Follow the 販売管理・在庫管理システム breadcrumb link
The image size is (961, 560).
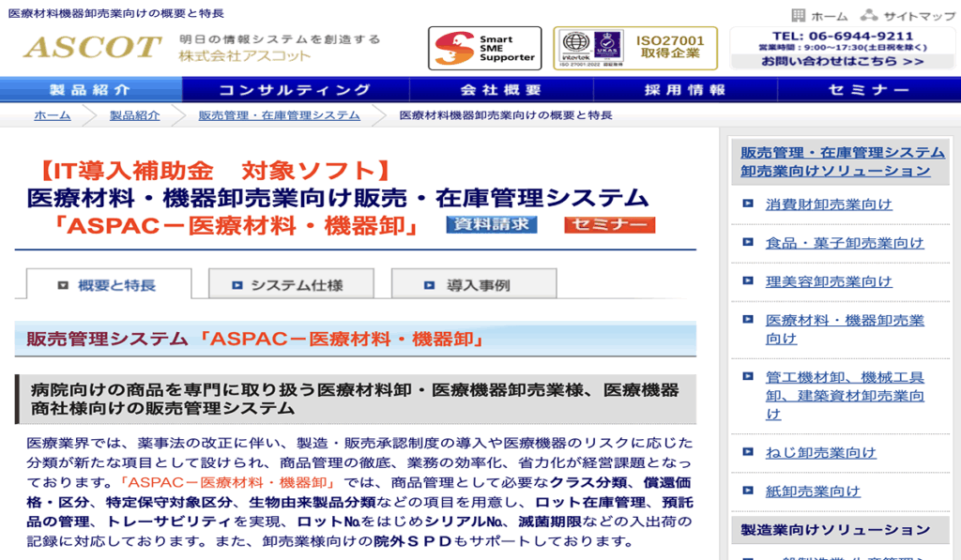(x=279, y=115)
